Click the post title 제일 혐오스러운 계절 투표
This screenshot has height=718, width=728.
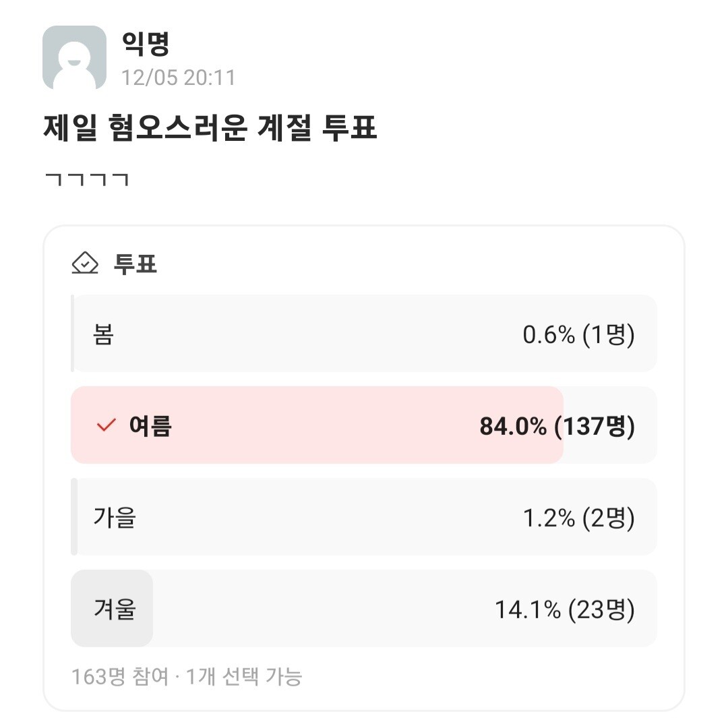tap(210, 128)
